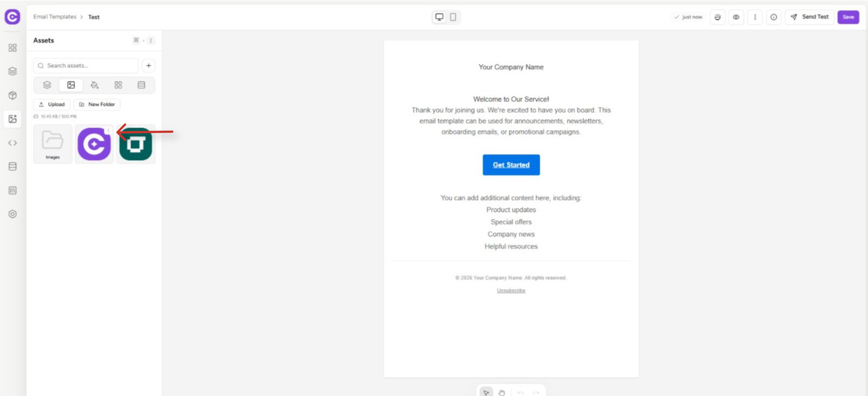Image resolution: width=868 pixels, height=396 pixels.
Task: Select the Thank you for joining paragraph
Action: [x=511, y=121]
